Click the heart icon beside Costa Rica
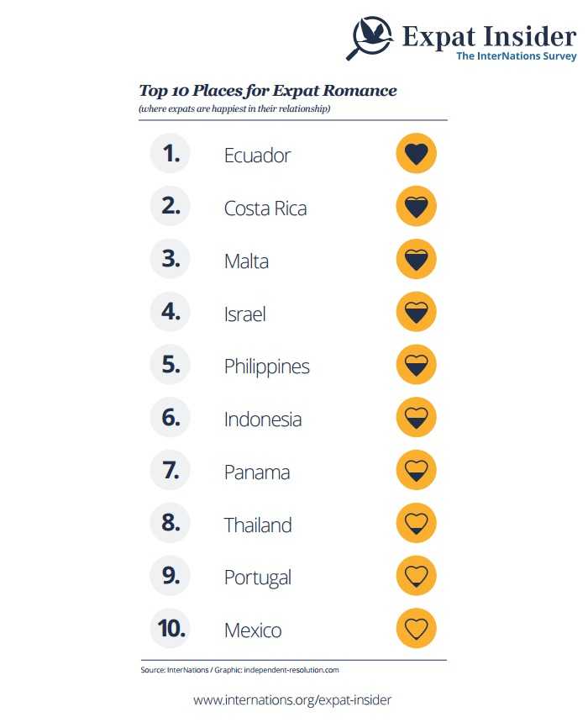588x723 pixels. pyautogui.click(x=416, y=207)
